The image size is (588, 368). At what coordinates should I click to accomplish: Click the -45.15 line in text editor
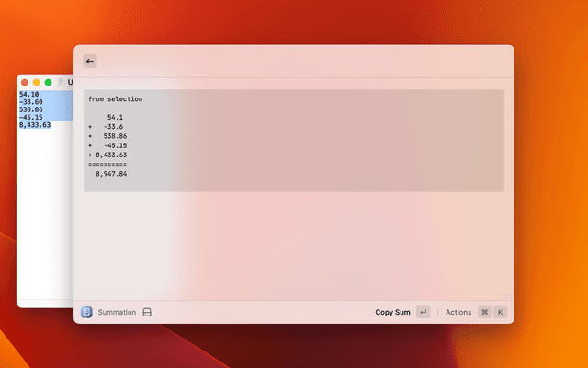click(x=31, y=117)
